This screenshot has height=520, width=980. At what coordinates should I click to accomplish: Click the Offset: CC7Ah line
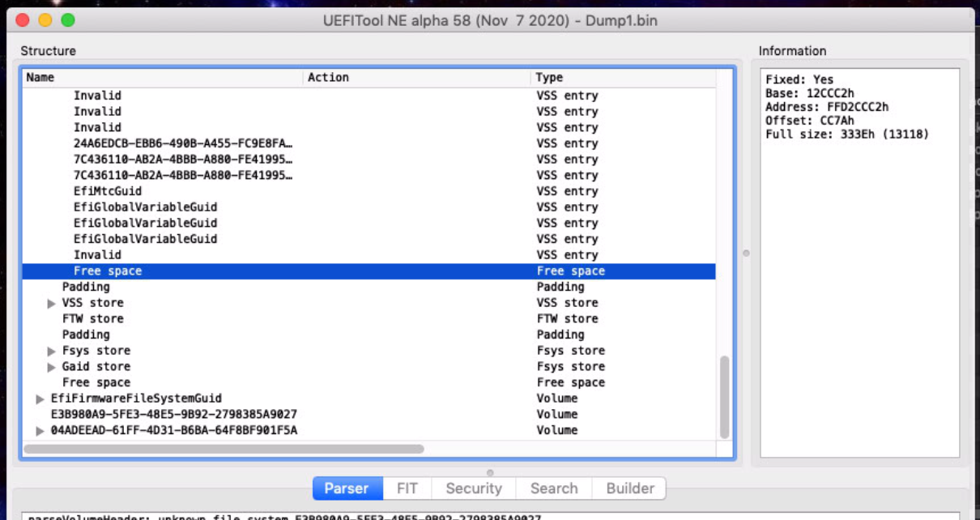(809, 121)
